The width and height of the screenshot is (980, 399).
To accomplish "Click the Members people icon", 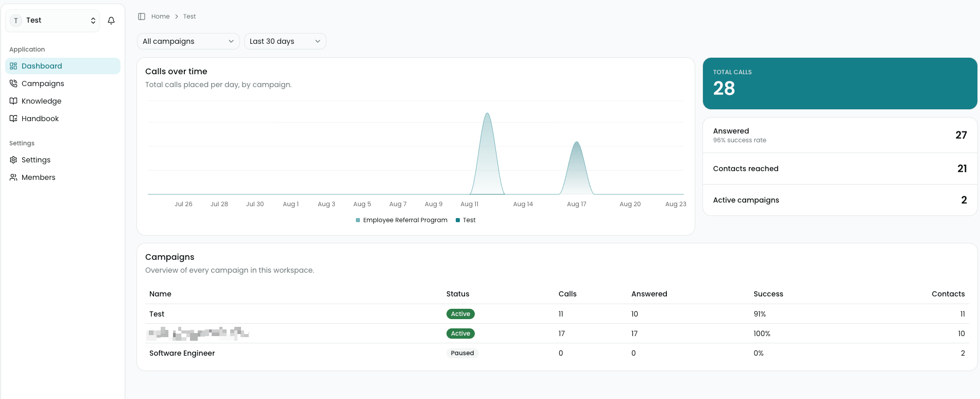I will (13, 177).
